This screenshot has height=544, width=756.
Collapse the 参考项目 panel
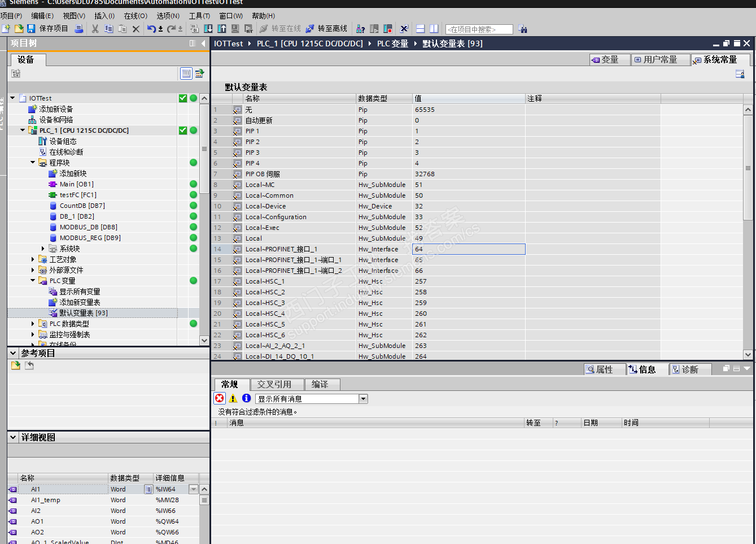[14, 353]
